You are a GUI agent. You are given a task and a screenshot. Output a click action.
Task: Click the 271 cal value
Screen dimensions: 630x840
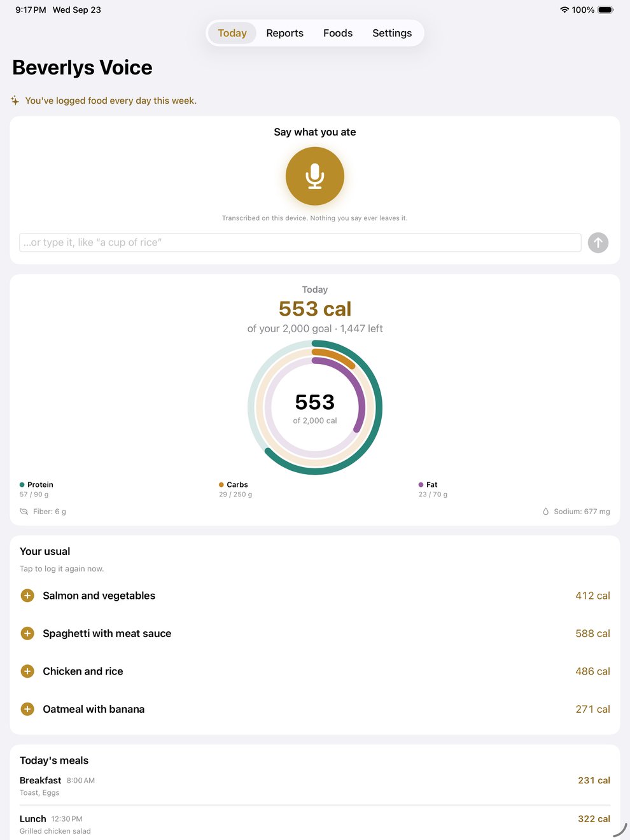[592, 709]
